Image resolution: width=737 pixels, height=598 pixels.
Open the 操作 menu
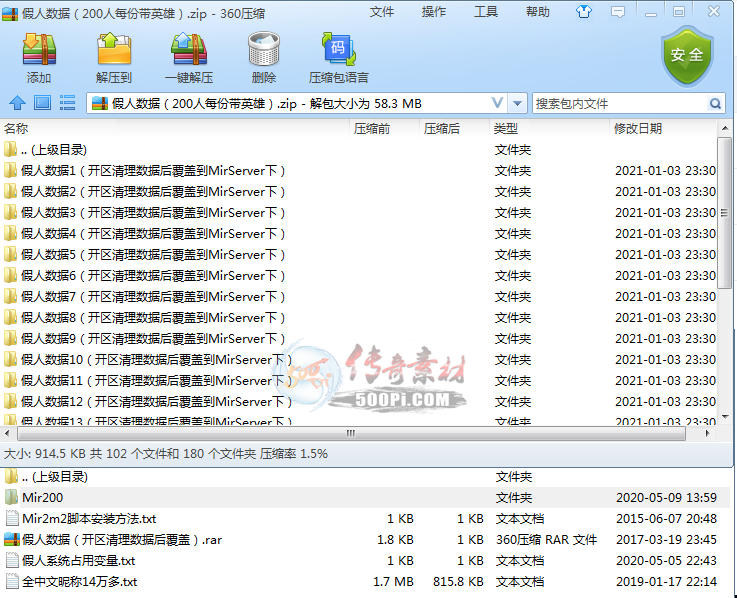click(433, 12)
